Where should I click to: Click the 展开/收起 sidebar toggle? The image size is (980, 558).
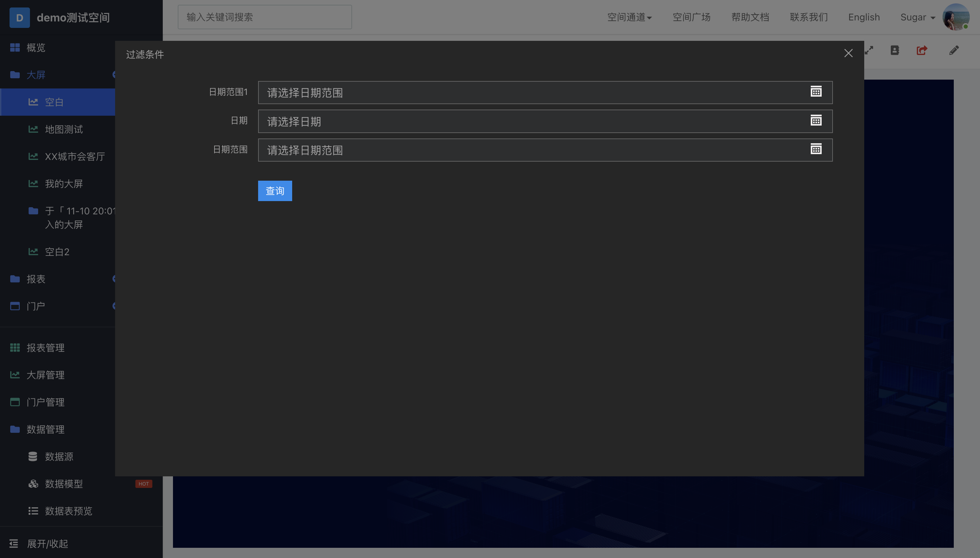48,543
